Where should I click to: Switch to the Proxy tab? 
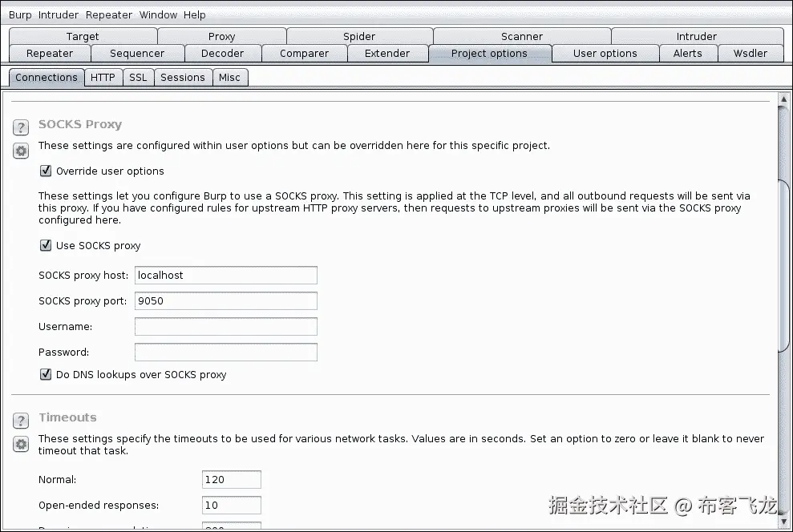pyautogui.click(x=222, y=36)
